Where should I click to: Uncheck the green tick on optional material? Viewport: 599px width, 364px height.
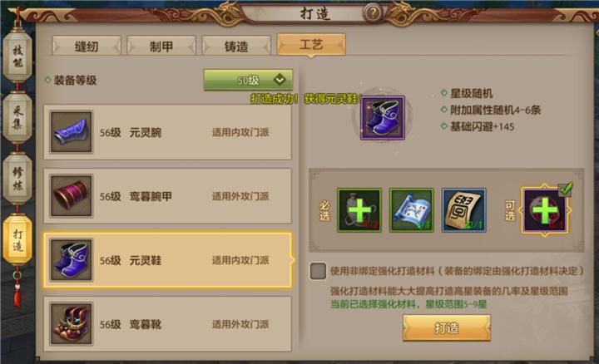click(x=566, y=189)
